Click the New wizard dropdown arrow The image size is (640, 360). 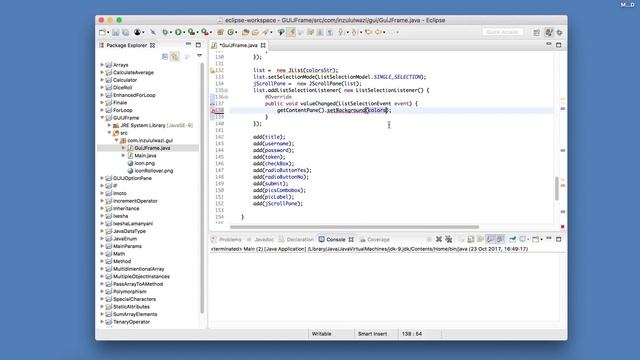point(108,33)
